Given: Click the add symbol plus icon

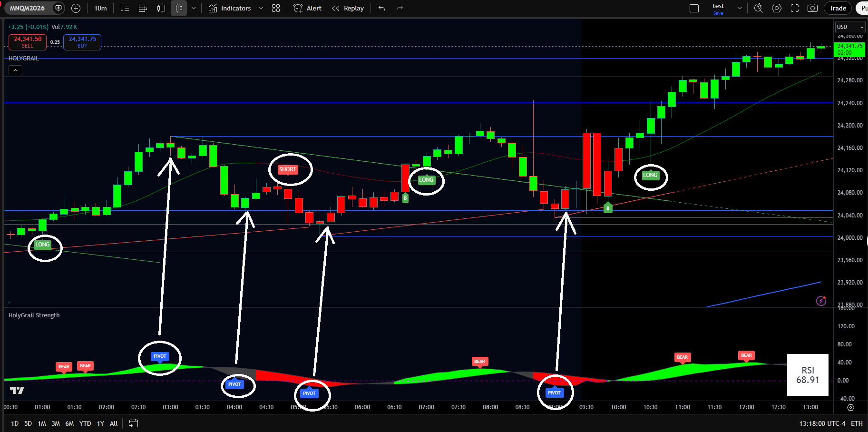Looking at the screenshot, I should pos(76,8).
